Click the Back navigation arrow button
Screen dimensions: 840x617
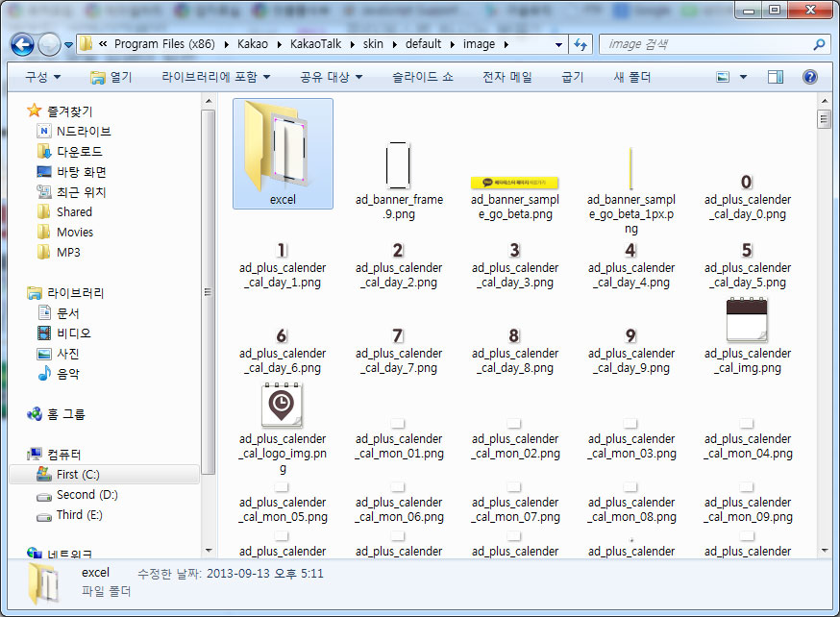click(23, 44)
